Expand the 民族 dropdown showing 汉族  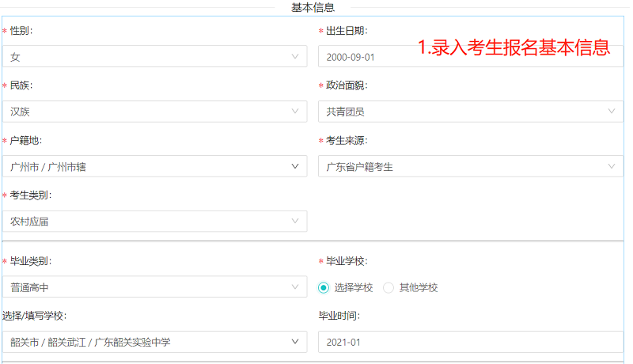point(155,112)
